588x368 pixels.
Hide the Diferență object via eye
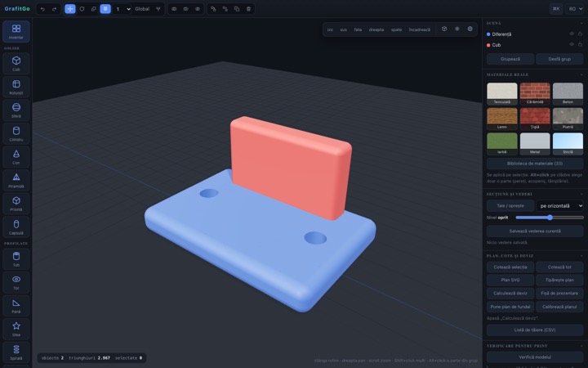(572, 34)
